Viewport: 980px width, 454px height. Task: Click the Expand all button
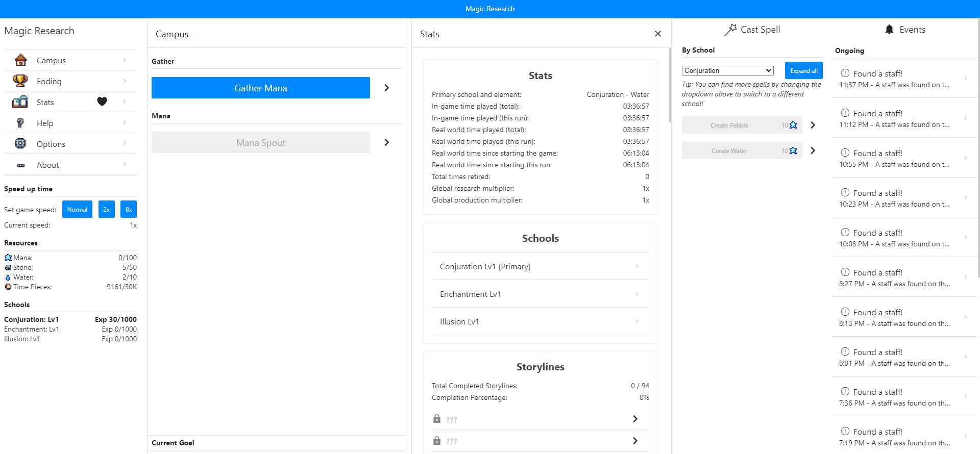803,70
